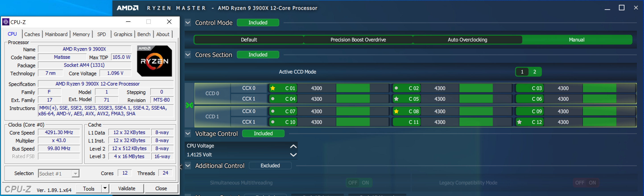Collapse the Additional Control section
This screenshot has height=196, width=644.
pyautogui.click(x=188, y=165)
